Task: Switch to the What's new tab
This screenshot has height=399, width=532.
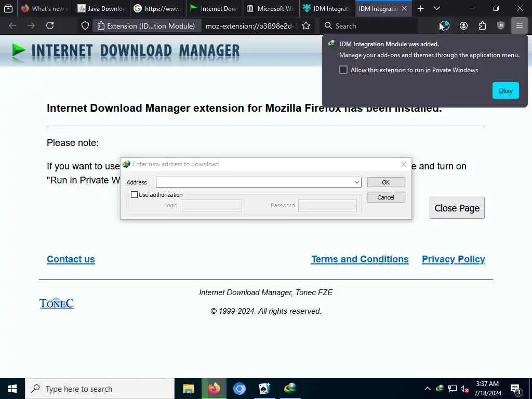Action: coord(45,9)
